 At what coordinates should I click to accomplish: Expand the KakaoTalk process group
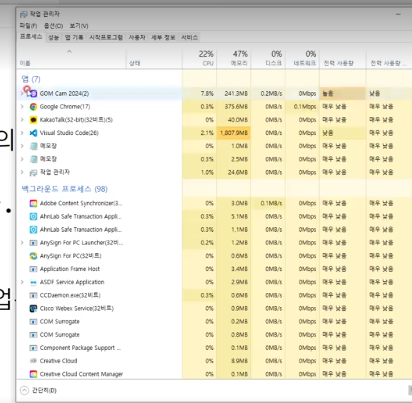[x=22, y=120]
